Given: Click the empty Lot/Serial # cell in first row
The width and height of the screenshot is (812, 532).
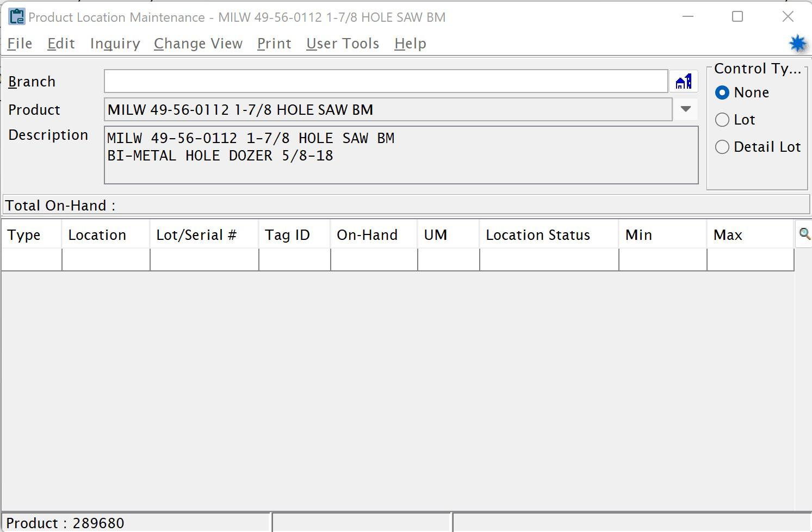Looking at the screenshot, I should 204,259.
